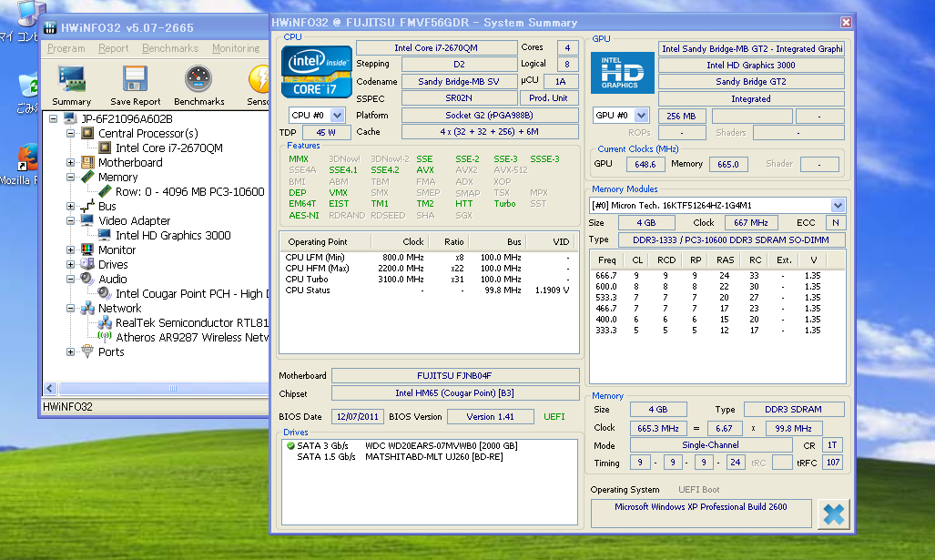
Task: Open the Benchmarks menu in the menu bar
Action: (x=170, y=48)
